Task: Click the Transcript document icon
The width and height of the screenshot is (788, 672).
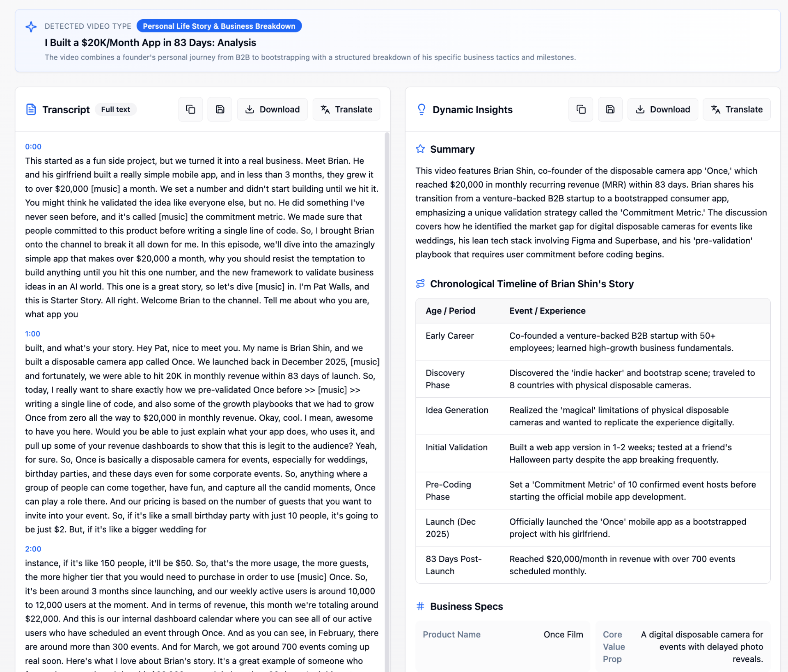Action: tap(31, 110)
